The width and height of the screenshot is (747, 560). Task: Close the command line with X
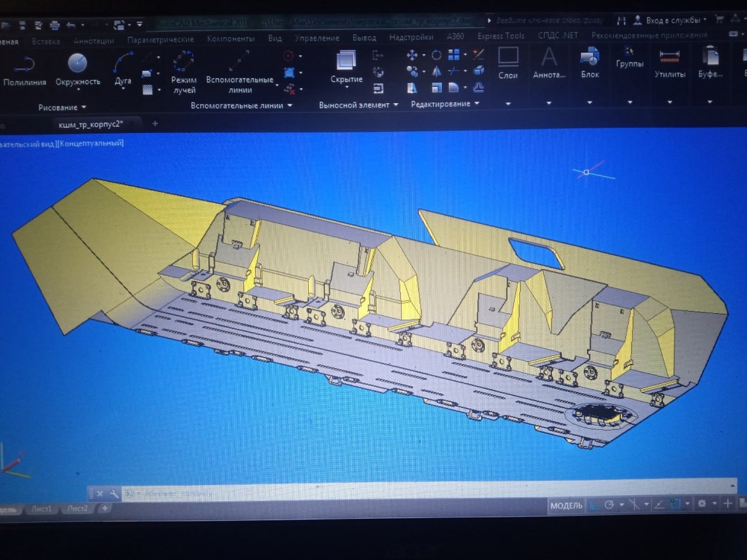click(x=100, y=494)
